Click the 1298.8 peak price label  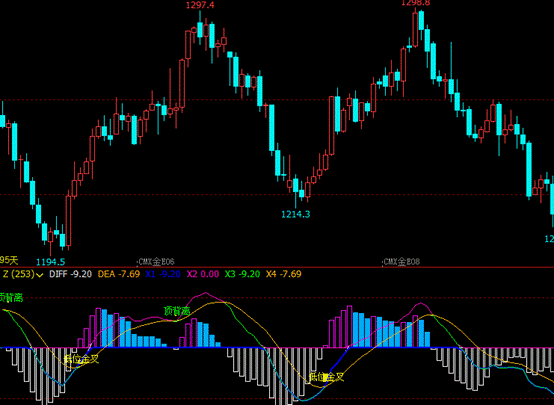(416, 3)
